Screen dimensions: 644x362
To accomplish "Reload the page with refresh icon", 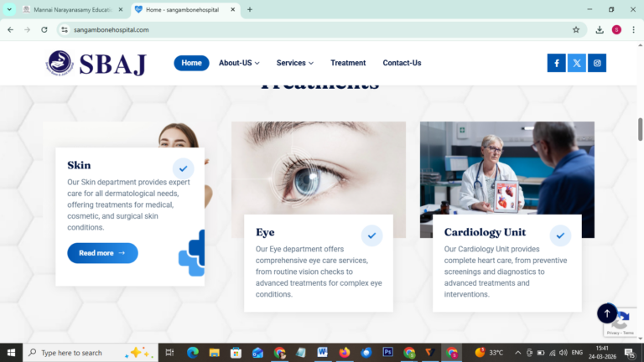I will click(44, 29).
